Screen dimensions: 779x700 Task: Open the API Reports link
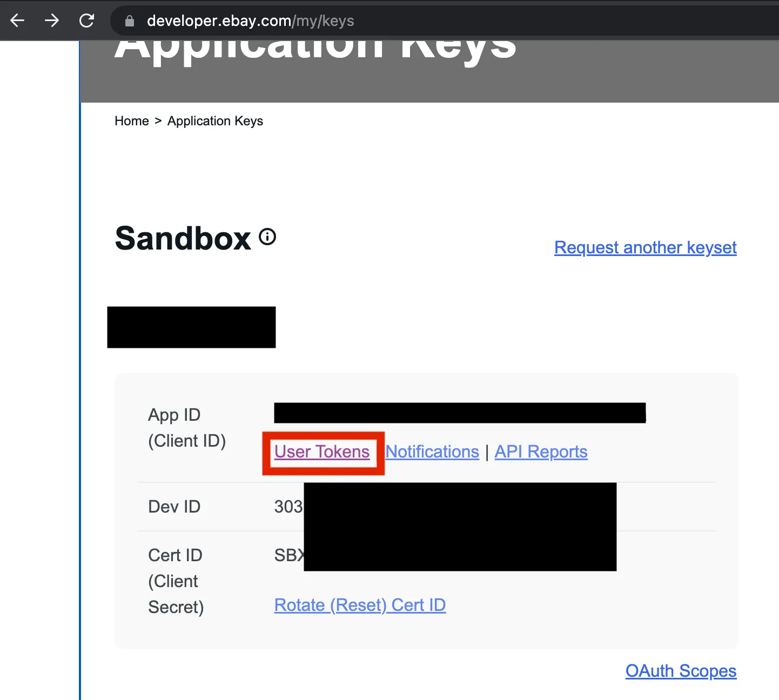[541, 452]
